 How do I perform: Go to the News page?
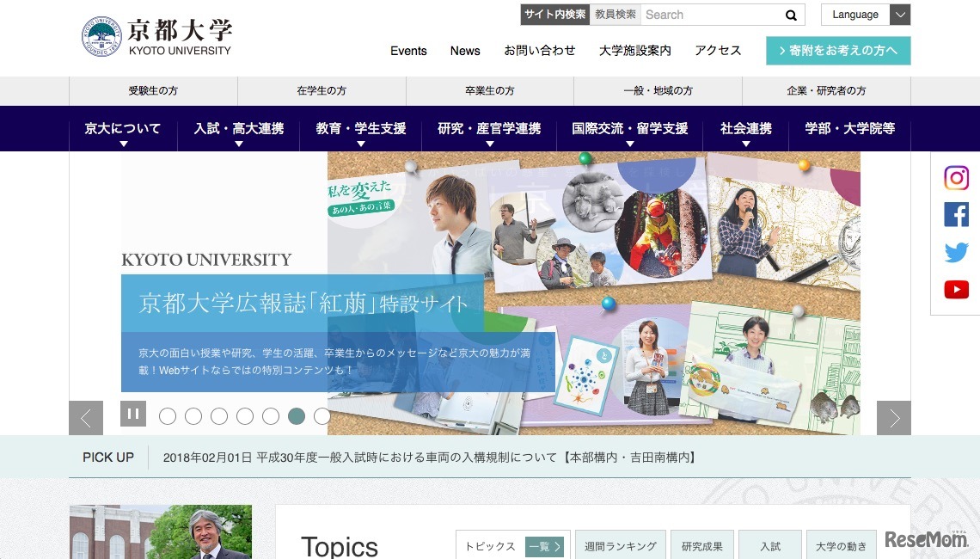(x=465, y=51)
